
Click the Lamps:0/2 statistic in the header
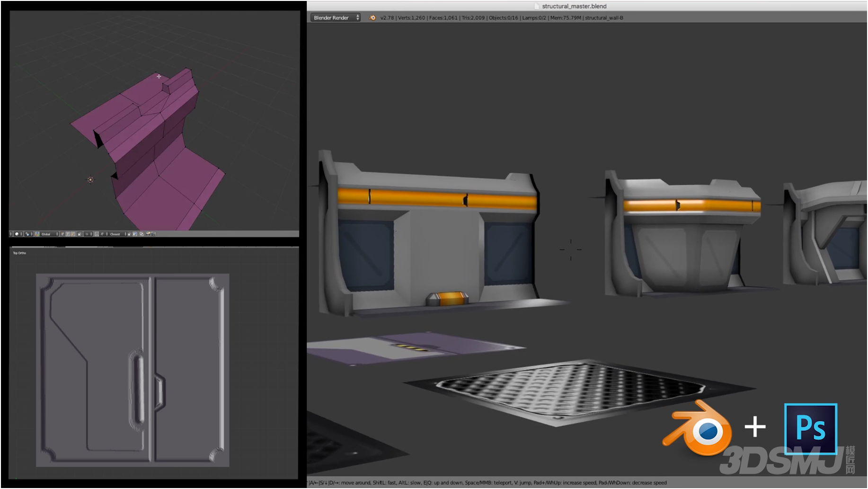pyautogui.click(x=534, y=18)
